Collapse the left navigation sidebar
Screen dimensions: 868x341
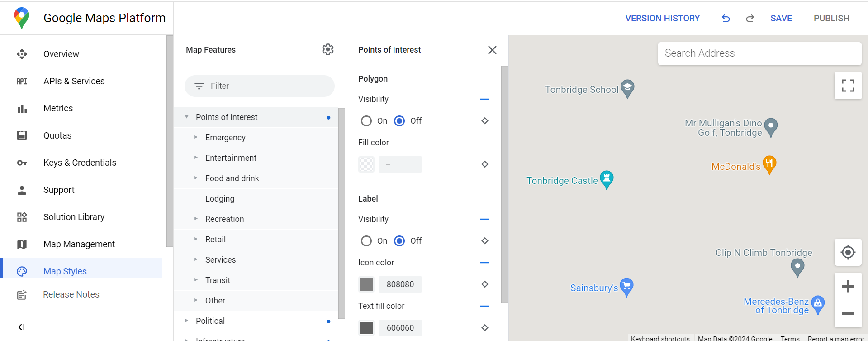[x=21, y=327]
